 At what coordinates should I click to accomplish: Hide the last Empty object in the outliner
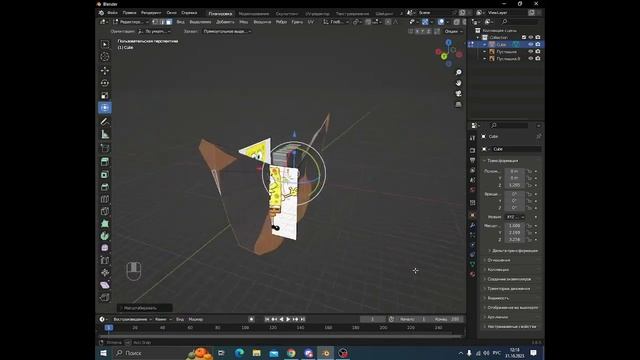(x=531, y=58)
